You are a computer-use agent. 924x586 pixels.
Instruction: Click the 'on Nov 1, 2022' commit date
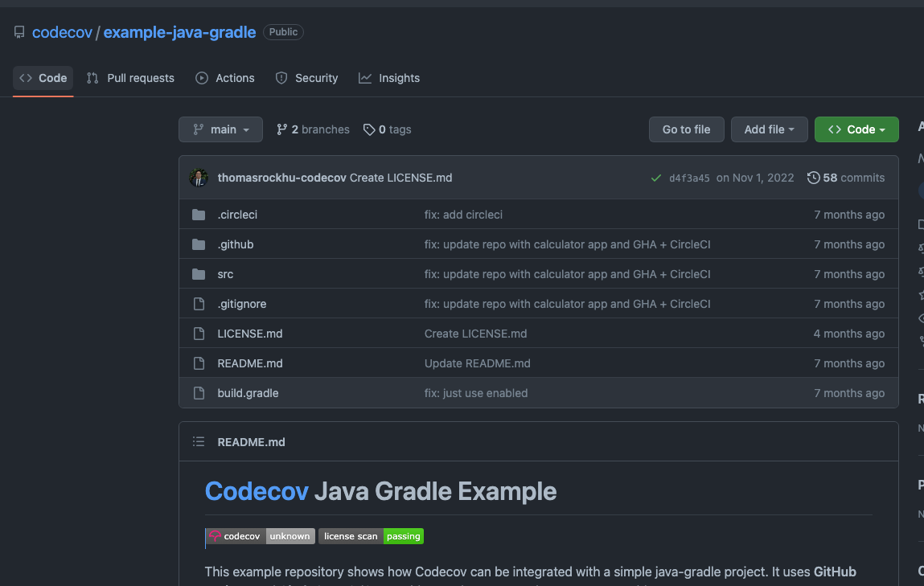[755, 178]
